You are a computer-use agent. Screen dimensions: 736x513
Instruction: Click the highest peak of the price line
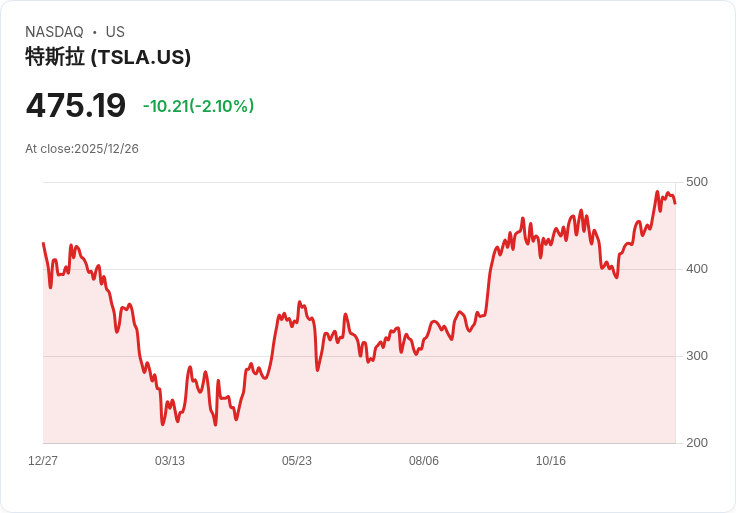[x=657, y=192]
